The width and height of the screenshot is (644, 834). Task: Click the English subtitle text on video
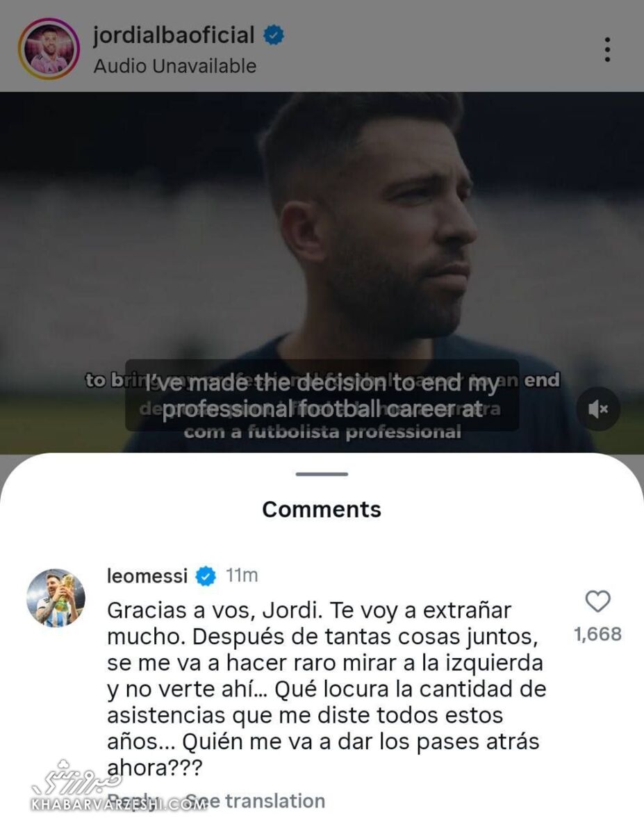322,396
